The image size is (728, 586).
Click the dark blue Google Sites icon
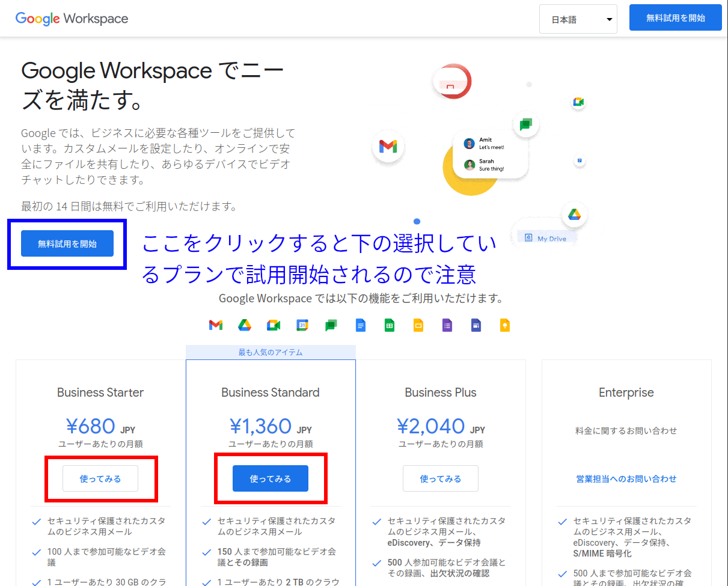coord(476,325)
